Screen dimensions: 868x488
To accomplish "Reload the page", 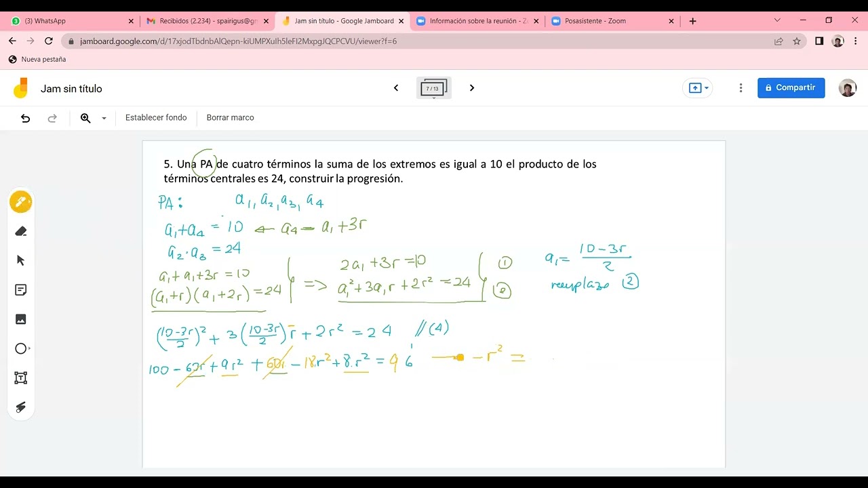I will tap(49, 41).
